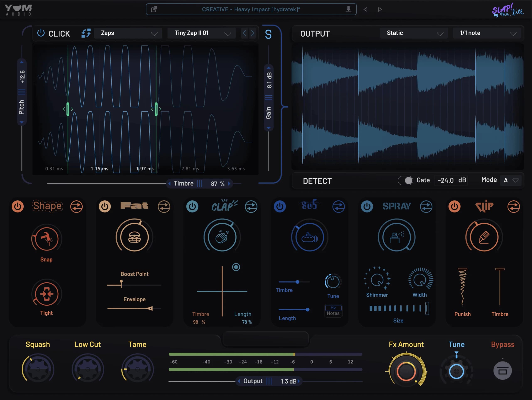532x400 pixels.
Task: Click the Output gain slider handle
Action: (269, 381)
